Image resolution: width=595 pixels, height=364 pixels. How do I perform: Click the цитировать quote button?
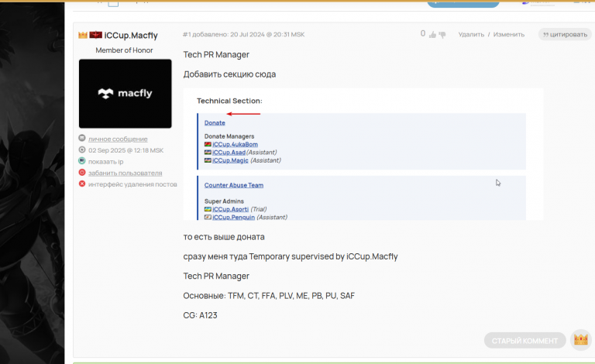pos(565,35)
